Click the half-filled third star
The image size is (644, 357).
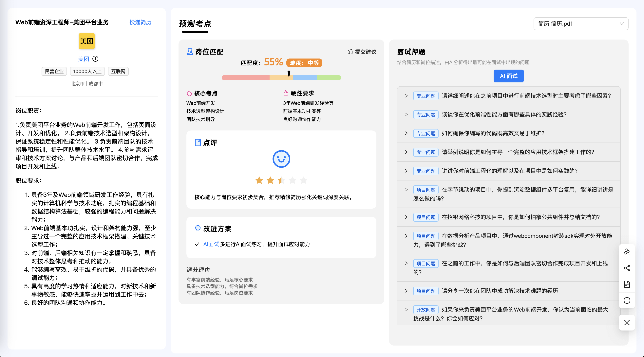click(x=281, y=180)
